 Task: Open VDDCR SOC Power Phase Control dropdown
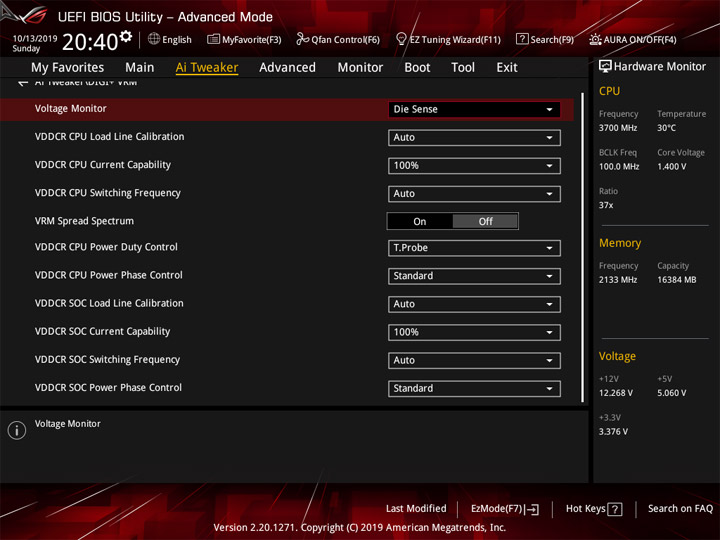474,388
